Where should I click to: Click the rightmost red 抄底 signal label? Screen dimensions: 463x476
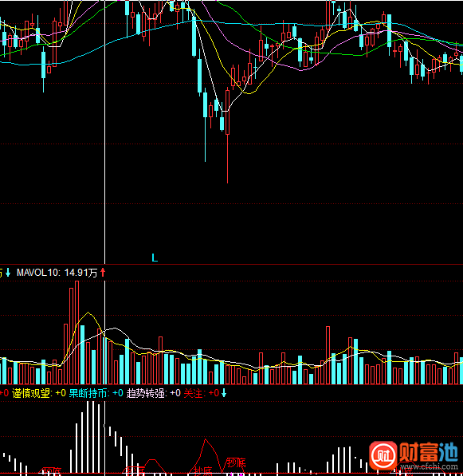pyautogui.click(x=404, y=472)
